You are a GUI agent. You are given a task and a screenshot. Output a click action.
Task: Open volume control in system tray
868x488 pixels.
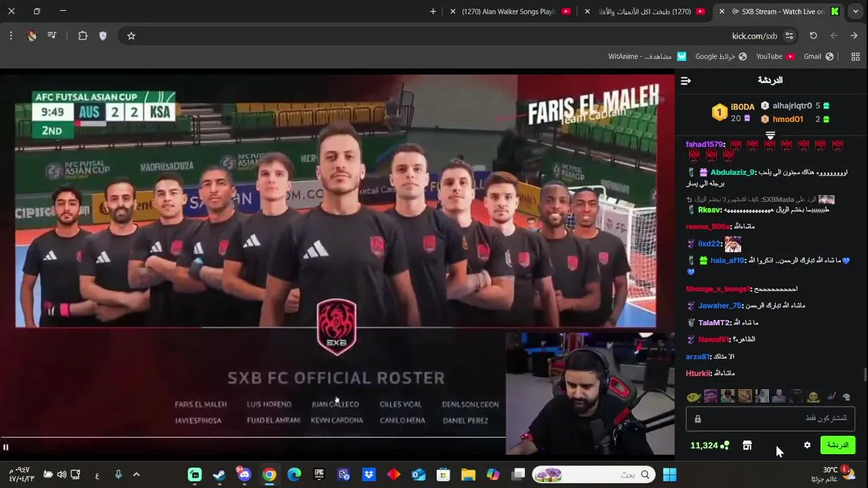click(x=62, y=475)
